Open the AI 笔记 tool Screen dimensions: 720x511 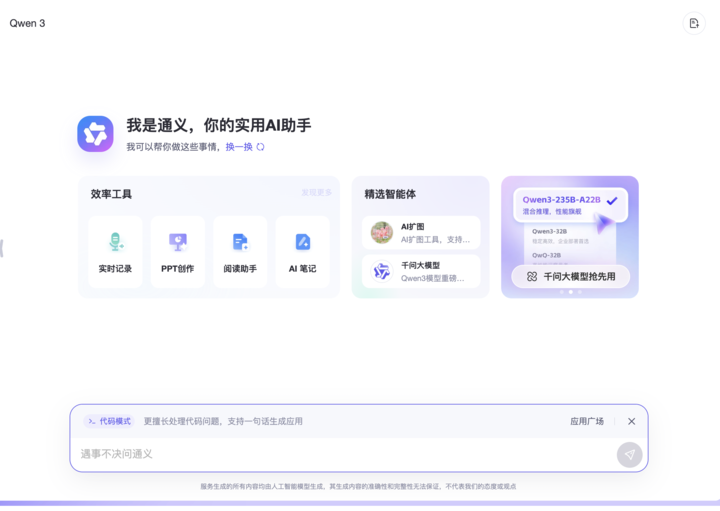(303, 252)
